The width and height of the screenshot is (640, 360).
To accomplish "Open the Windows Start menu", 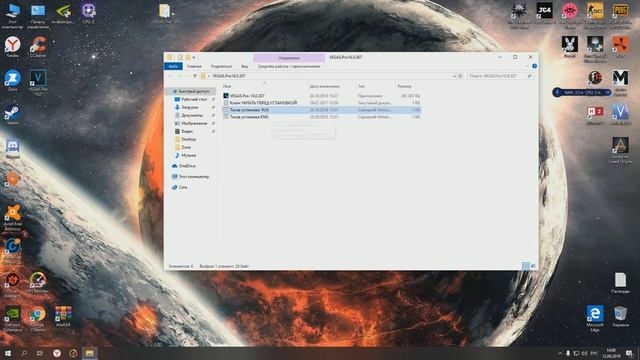I will point(8,353).
